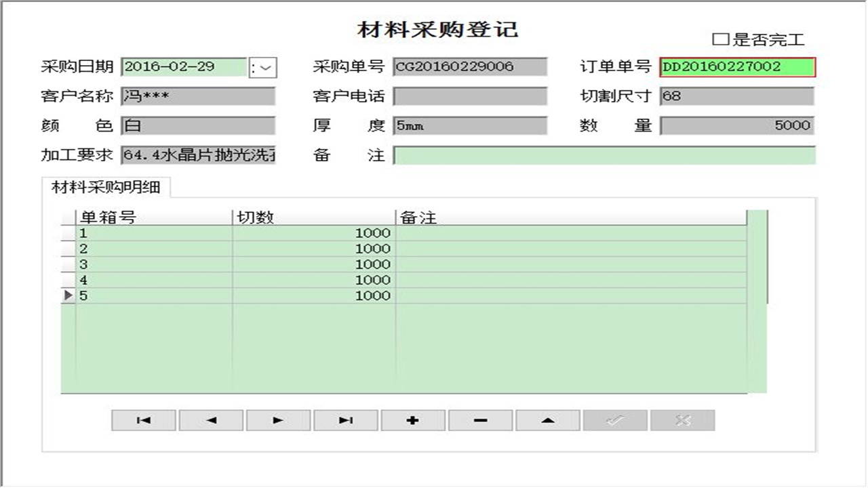Click the next record arrow icon
The image size is (868, 488).
tap(277, 420)
